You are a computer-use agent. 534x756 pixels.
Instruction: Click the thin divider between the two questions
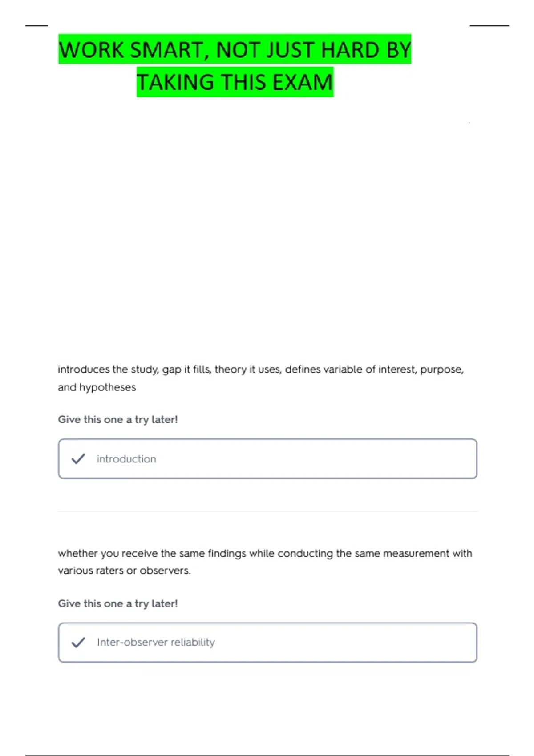268,511
